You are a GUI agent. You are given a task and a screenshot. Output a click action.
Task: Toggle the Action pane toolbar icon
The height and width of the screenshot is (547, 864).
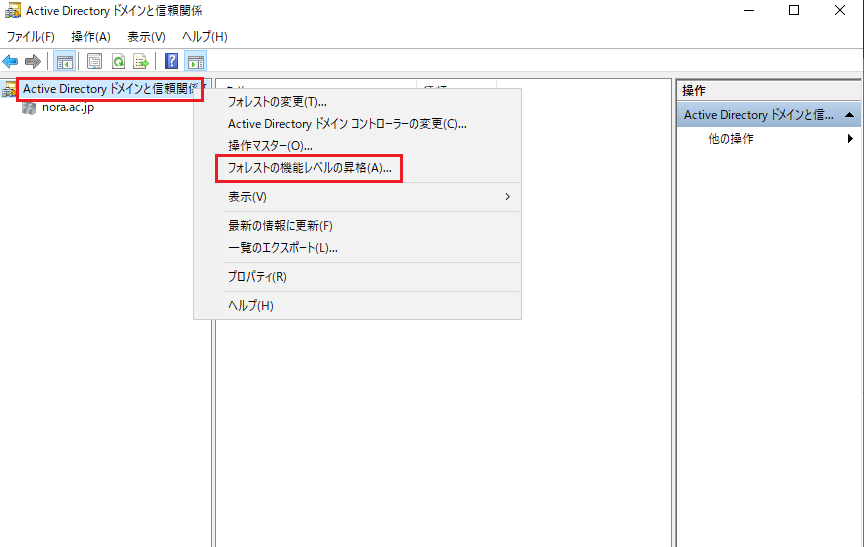pos(196,61)
